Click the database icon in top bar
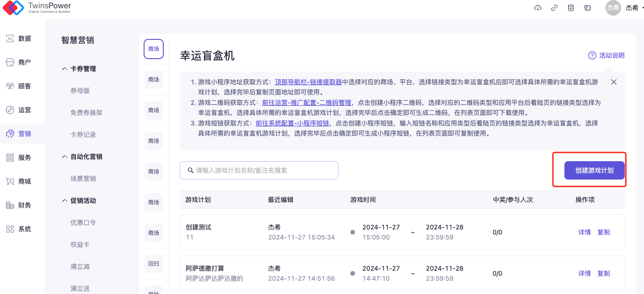This screenshot has height=294, width=644. click(x=571, y=8)
